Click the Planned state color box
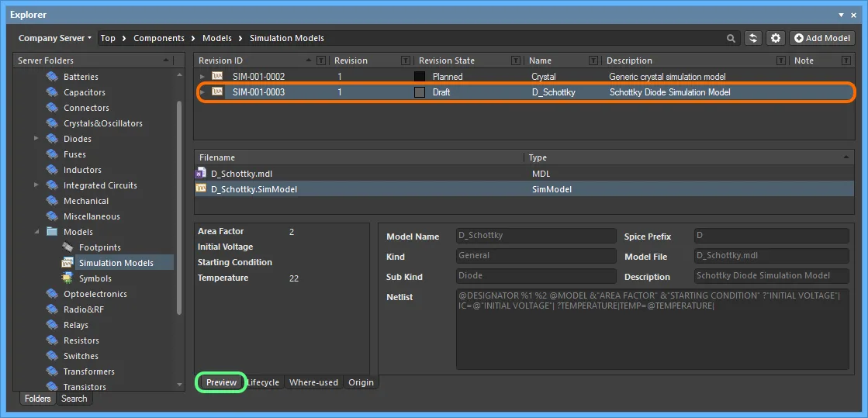The height and width of the screenshot is (418, 868). pyautogui.click(x=420, y=77)
